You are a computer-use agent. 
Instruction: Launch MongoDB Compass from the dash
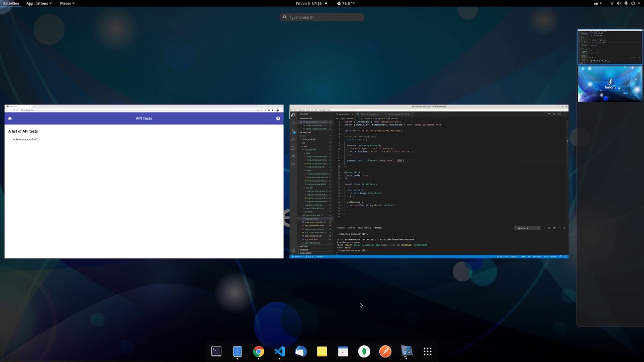(364, 351)
